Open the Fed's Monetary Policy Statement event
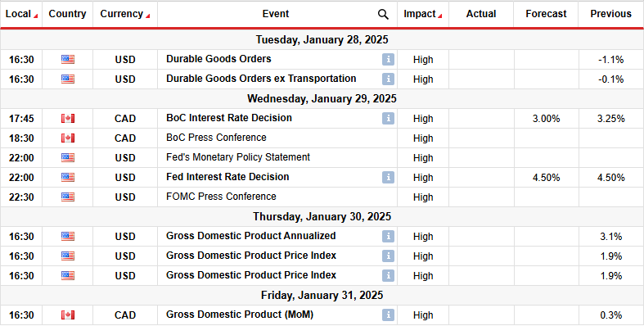 tap(238, 157)
